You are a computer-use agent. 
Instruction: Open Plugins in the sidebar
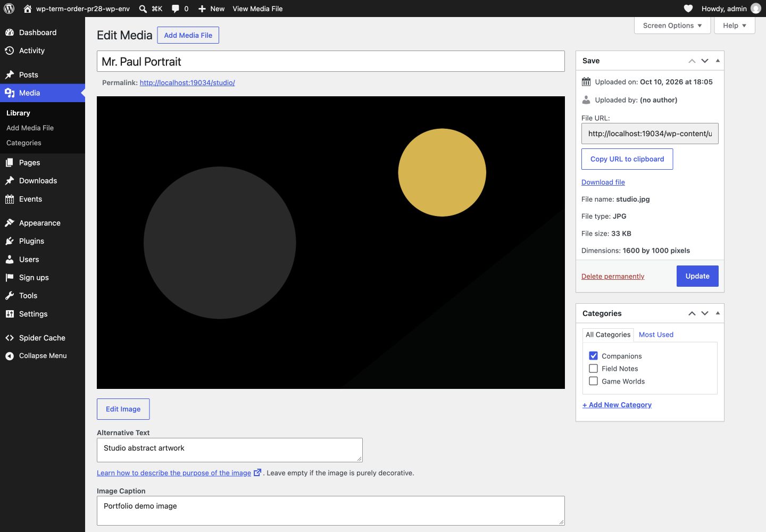coord(43,241)
